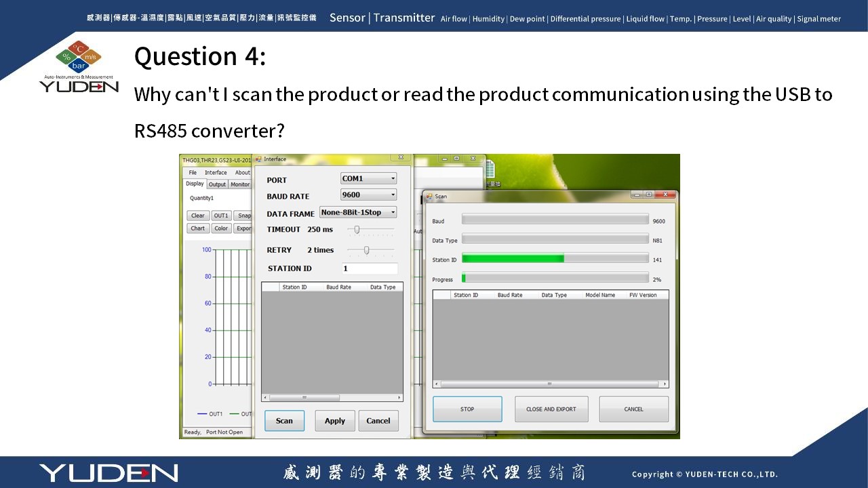Close the Scan window
Image resolution: width=868 pixels, height=488 pixels.
tap(665, 195)
